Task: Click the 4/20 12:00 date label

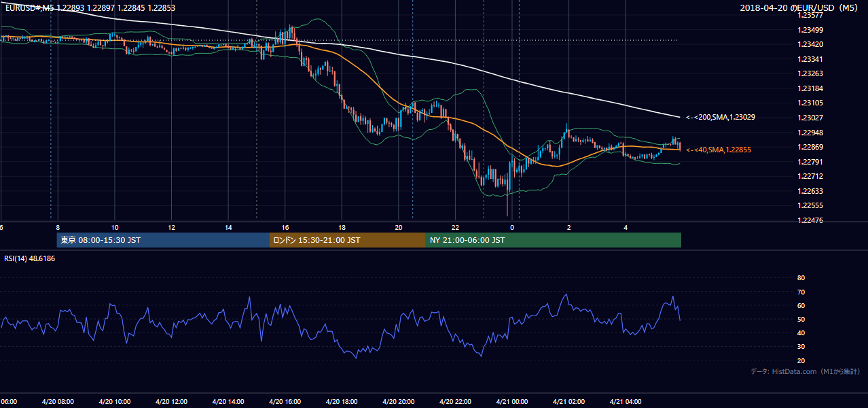Action: pos(172,402)
